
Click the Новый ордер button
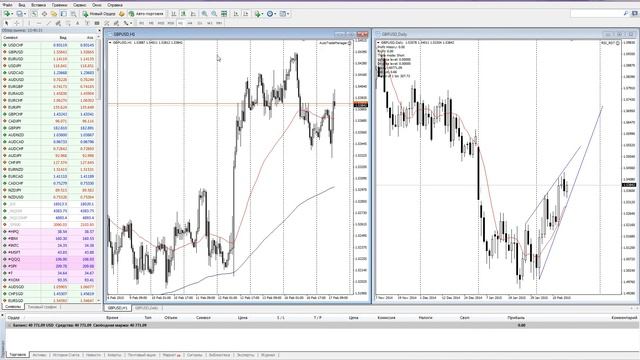click(100, 13)
